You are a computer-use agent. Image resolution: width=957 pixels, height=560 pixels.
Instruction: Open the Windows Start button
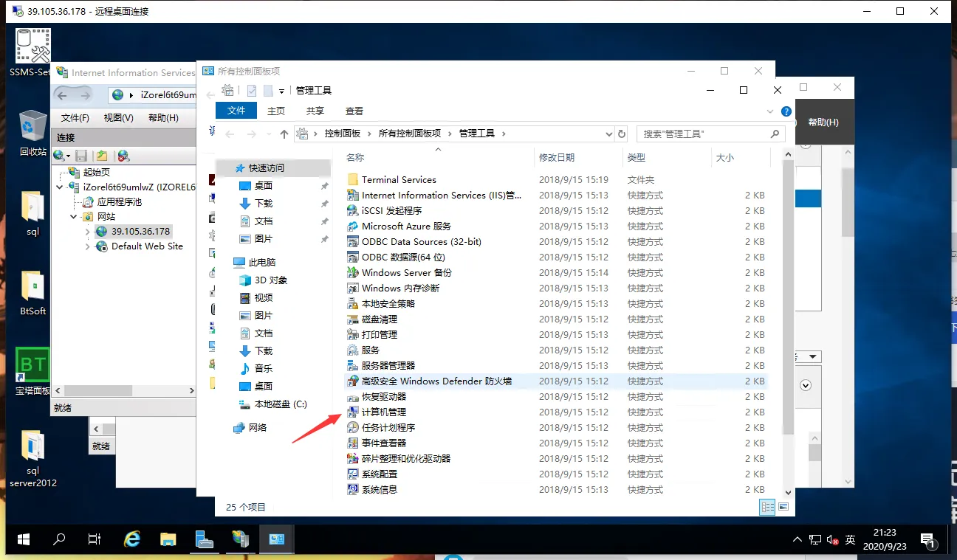(24, 539)
